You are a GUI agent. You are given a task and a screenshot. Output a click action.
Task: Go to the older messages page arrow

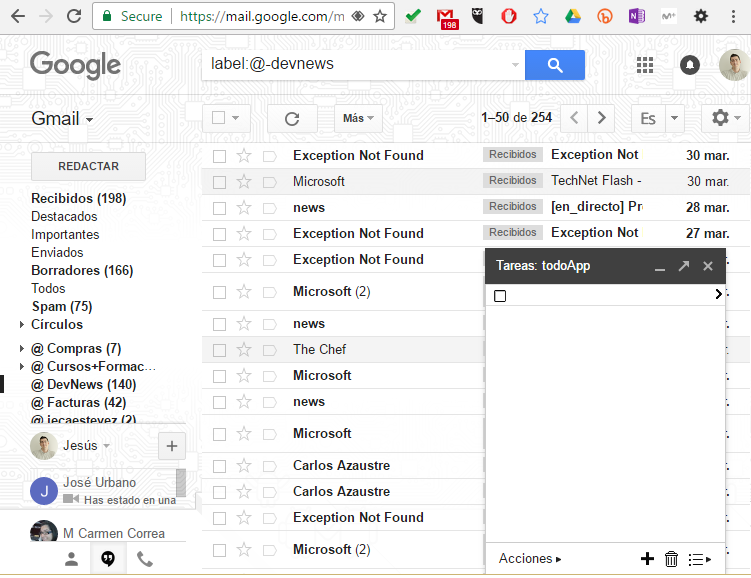(602, 118)
